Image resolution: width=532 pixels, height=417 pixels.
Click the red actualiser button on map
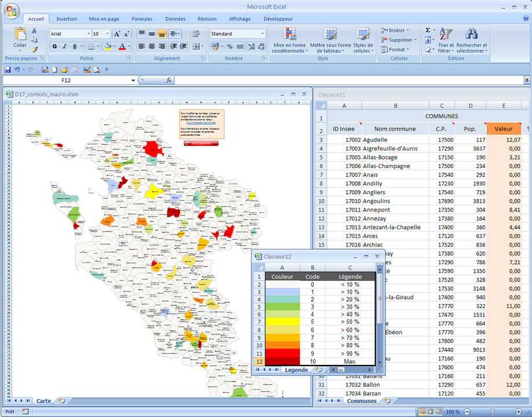pyautogui.click(x=201, y=143)
